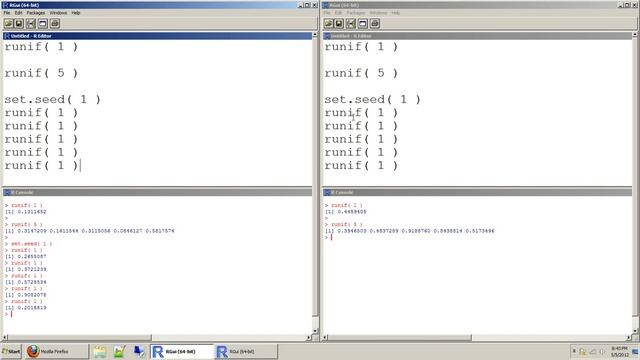The width and height of the screenshot is (640, 360).
Task: Click 'set.seed( 1 )' line in right editor
Action: [372, 99]
